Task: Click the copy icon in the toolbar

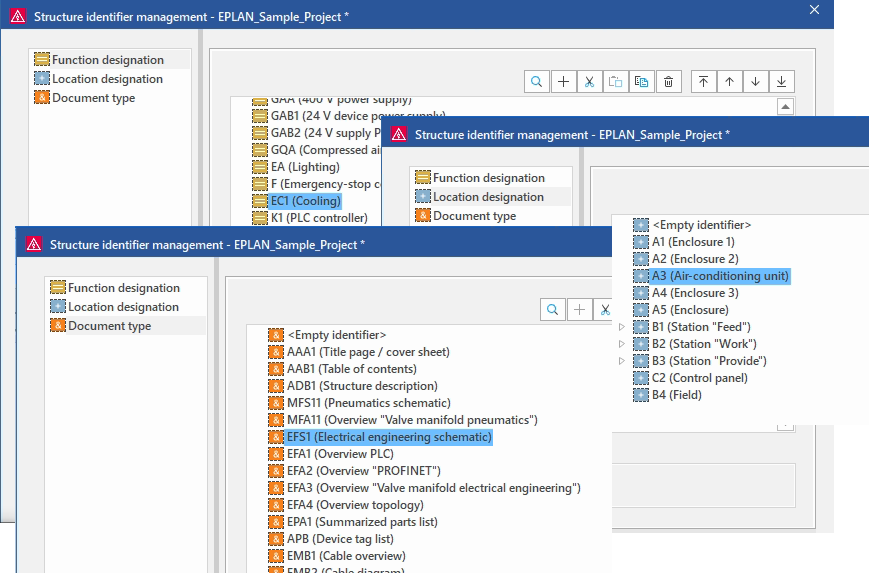Action: click(x=616, y=82)
